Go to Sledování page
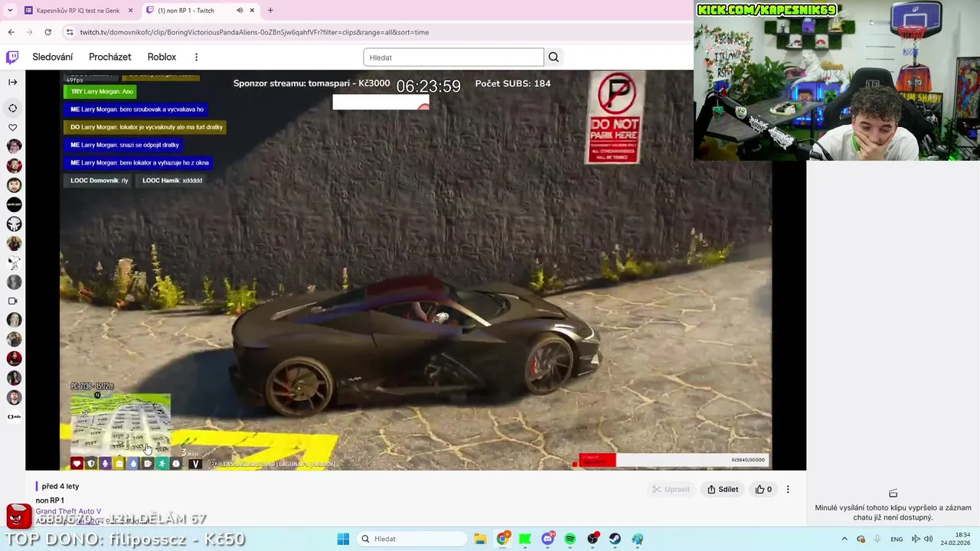This screenshot has height=551, width=980. pos(53,57)
